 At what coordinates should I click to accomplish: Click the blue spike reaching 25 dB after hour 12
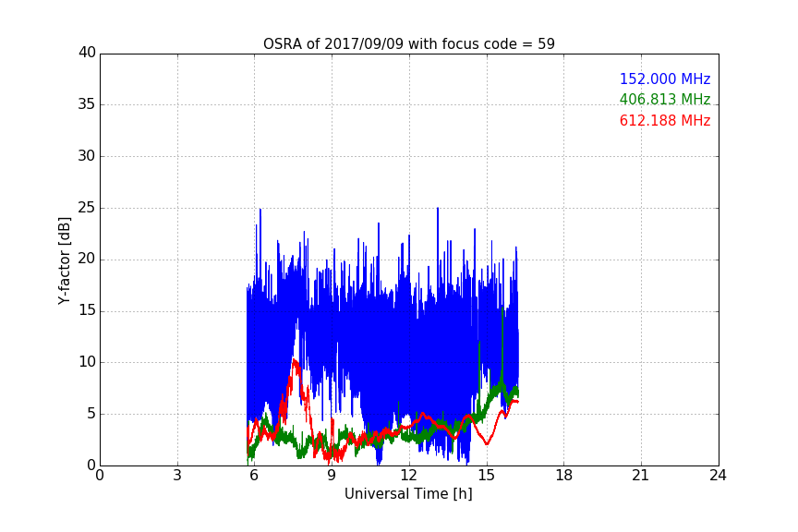click(437, 209)
